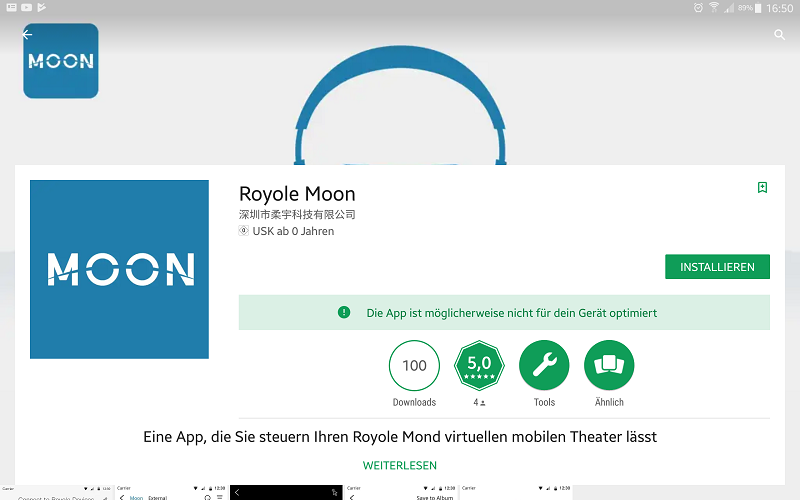Tap the Royole Moon title text
Viewport: 800px width, 500px height.
[297, 194]
